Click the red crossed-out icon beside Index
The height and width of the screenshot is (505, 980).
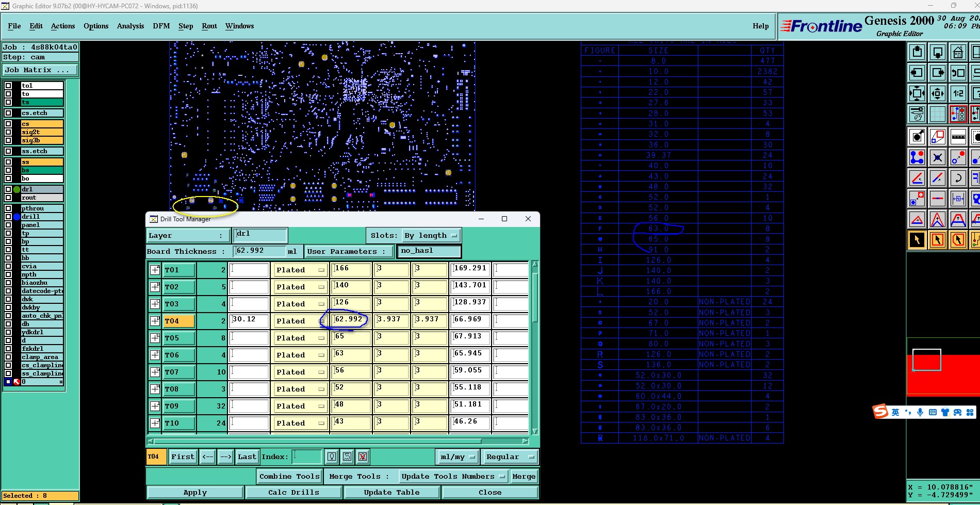pyautogui.click(x=363, y=457)
